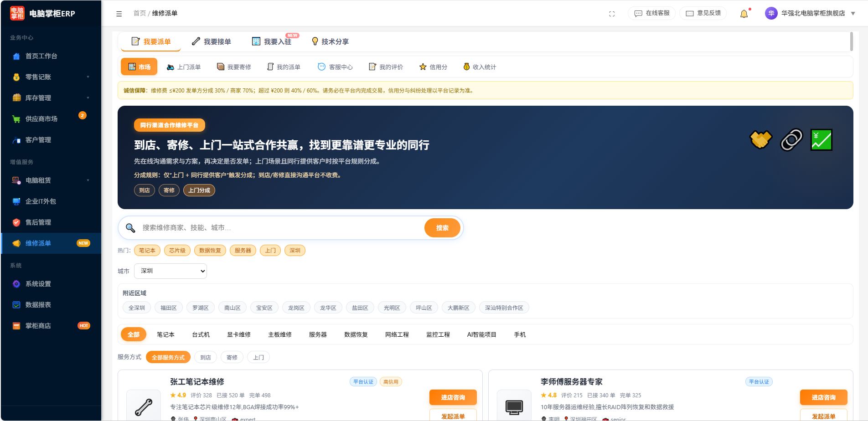Click the 系统设置 gear icon

tap(16, 284)
